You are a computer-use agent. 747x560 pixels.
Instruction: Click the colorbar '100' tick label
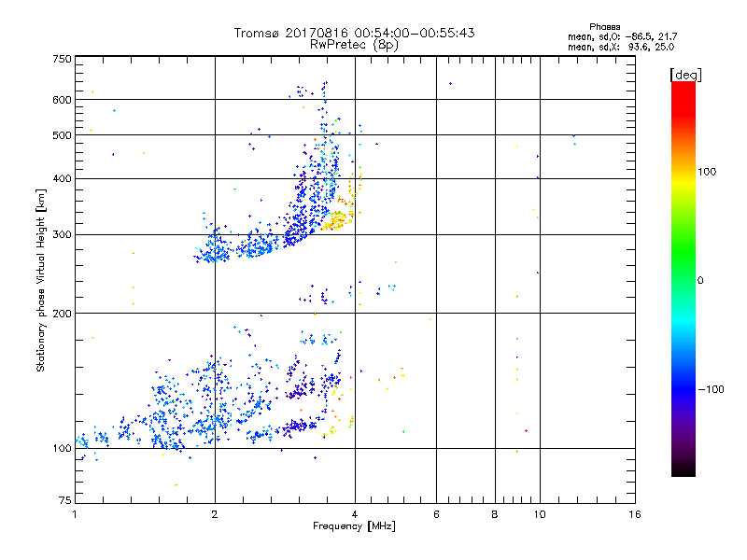click(x=707, y=172)
